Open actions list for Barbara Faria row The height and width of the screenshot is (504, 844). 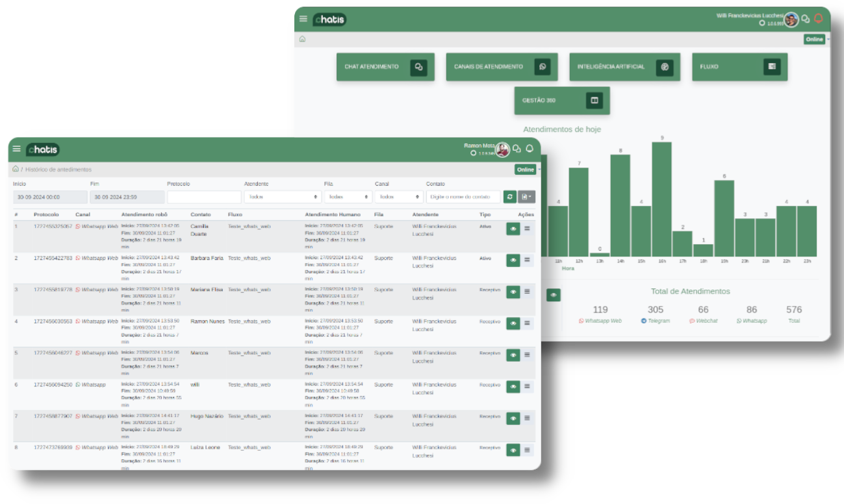click(x=527, y=260)
